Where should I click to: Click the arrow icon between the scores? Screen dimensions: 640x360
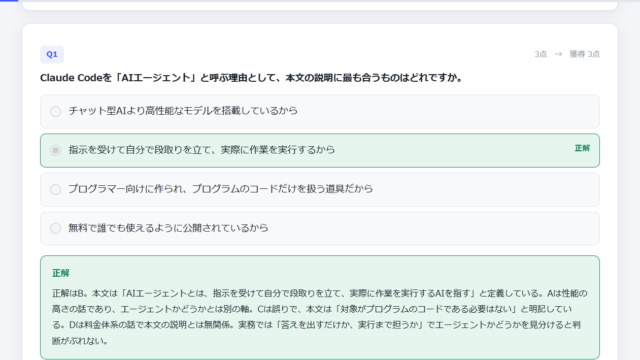pos(558,54)
